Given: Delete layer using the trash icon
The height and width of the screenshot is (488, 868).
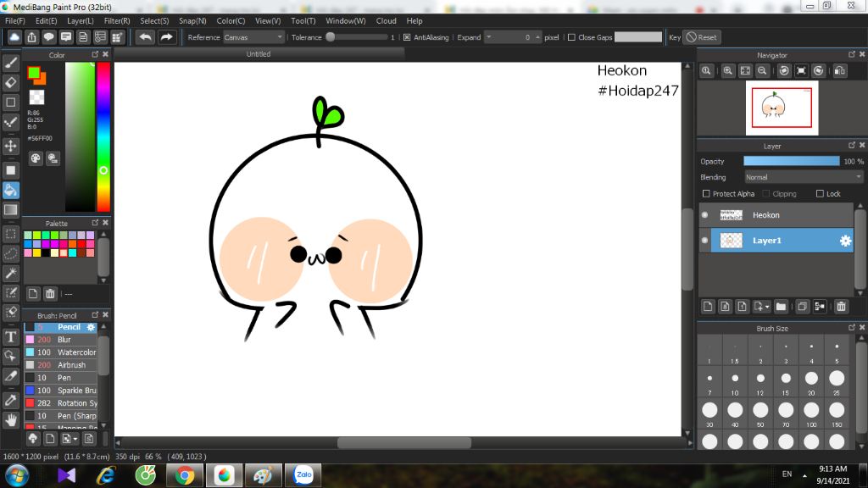Looking at the screenshot, I should click(841, 307).
